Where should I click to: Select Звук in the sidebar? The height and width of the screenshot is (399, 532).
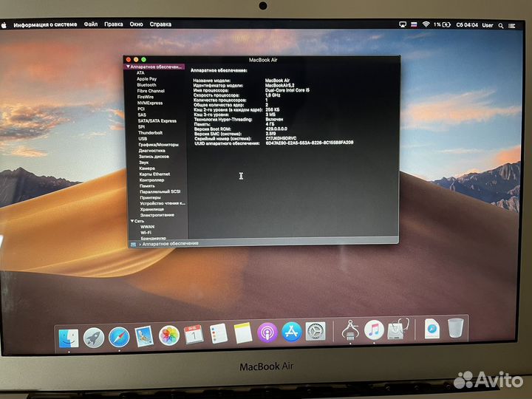(144, 162)
